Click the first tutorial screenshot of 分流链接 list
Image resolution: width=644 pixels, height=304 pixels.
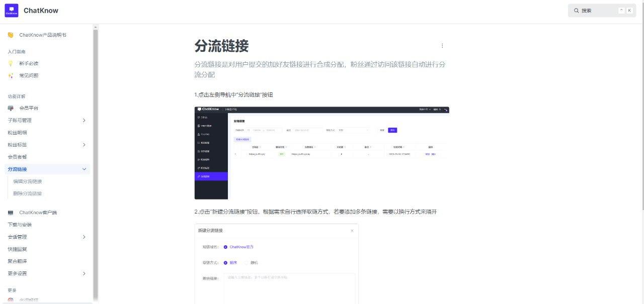pos(321,153)
